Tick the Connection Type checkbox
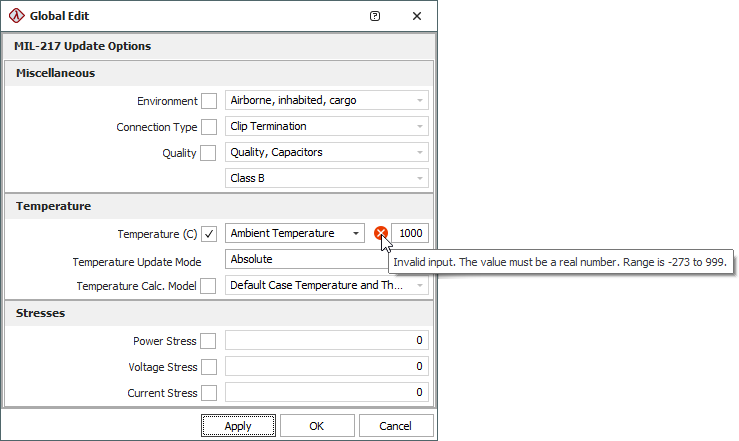Viewport: 739px width, 441px height. [x=208, y=127]
